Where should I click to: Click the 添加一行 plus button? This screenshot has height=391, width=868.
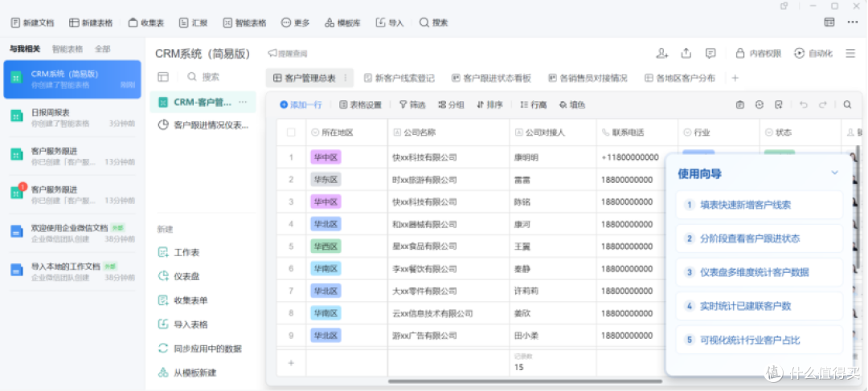(x=284, y=104)
